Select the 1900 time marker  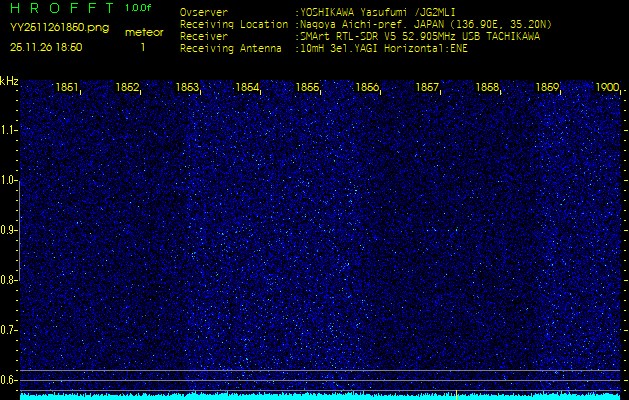click(607, 88)
